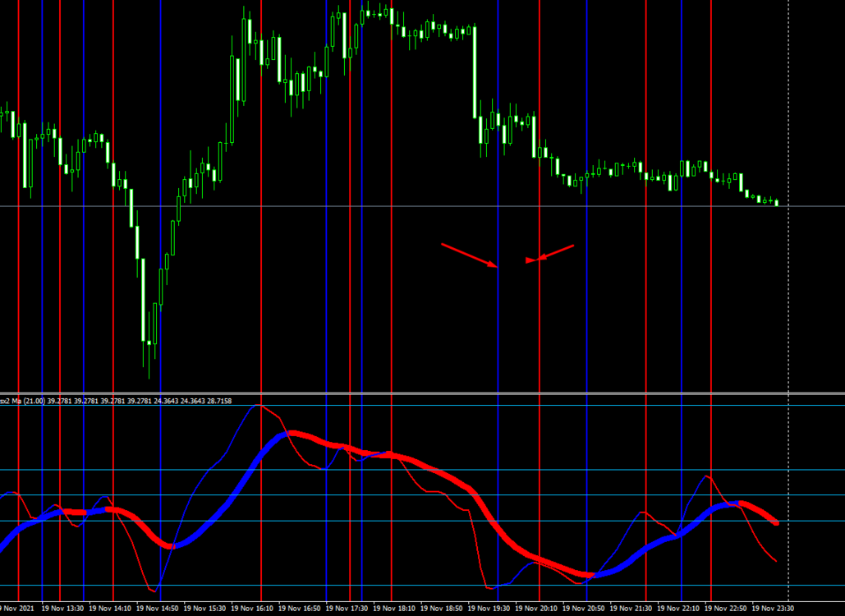This screenshot has height=616, width=845.
Task: Click the '19 Nov 16:10' time axis label
Action: pos(252,609)
